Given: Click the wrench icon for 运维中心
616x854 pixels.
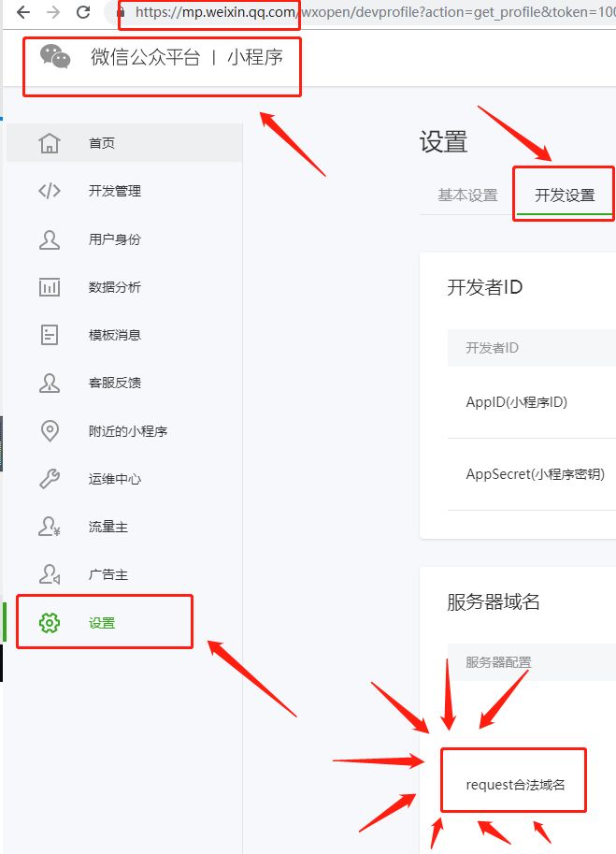Looking at the screenshot, I should point(50,479).
